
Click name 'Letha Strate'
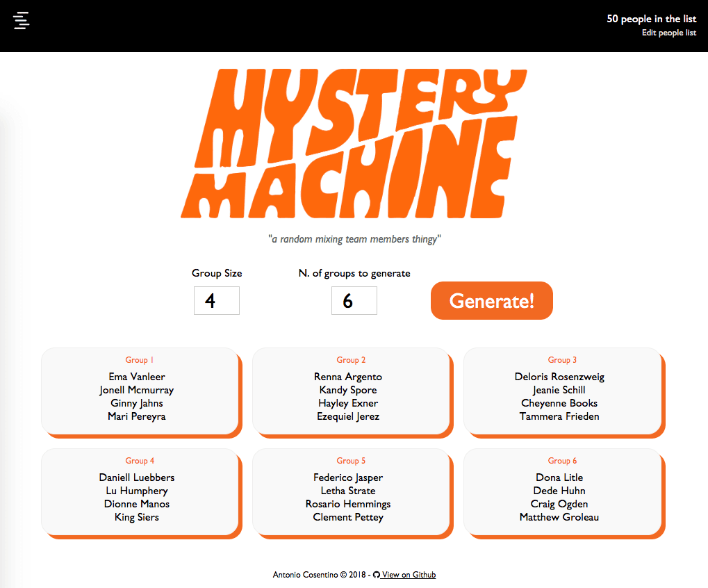pyautogui.click(x=348, y=491)
